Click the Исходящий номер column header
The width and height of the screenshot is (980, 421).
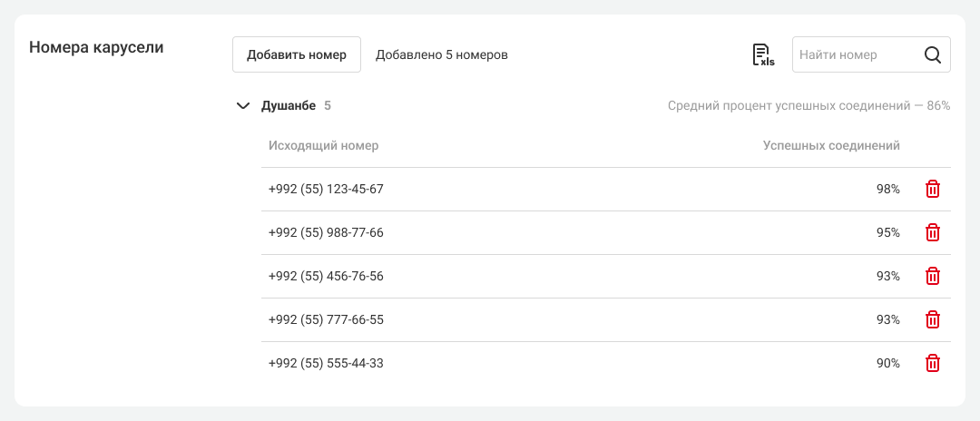point(324,145)
